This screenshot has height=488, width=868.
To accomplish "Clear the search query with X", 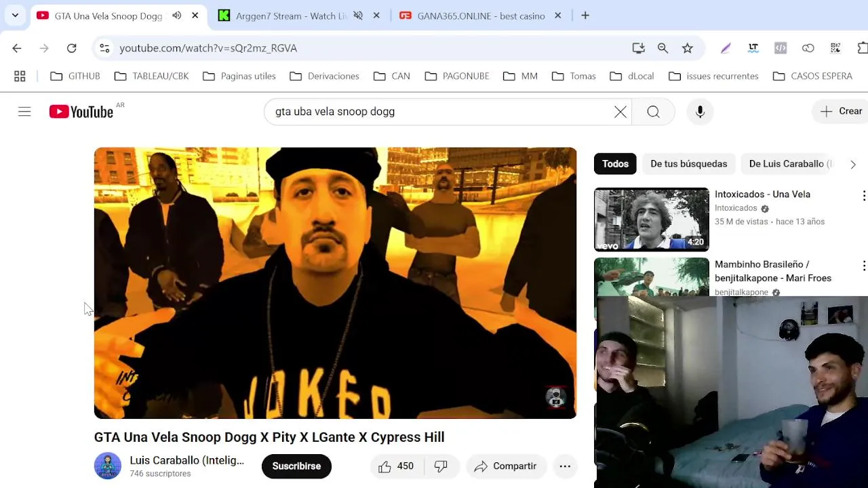I will 620,112.
